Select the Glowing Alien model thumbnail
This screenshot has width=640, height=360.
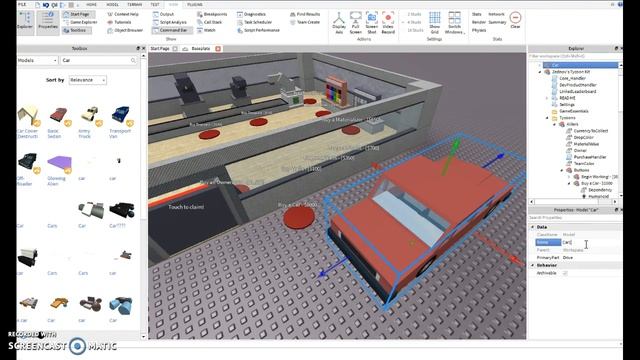59,163
